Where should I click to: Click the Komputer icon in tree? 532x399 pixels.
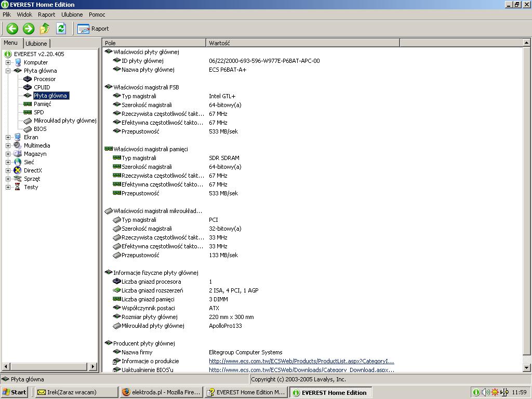(x=18, y=62)
